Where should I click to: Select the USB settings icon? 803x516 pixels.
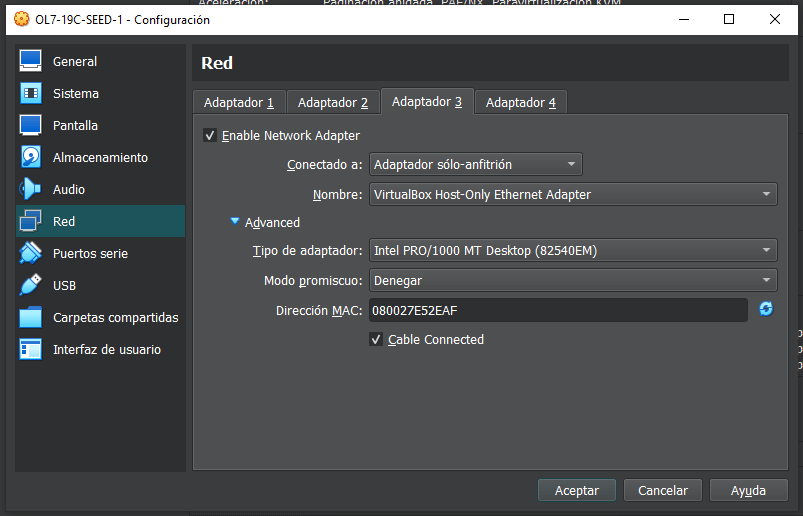pos(31,285)
